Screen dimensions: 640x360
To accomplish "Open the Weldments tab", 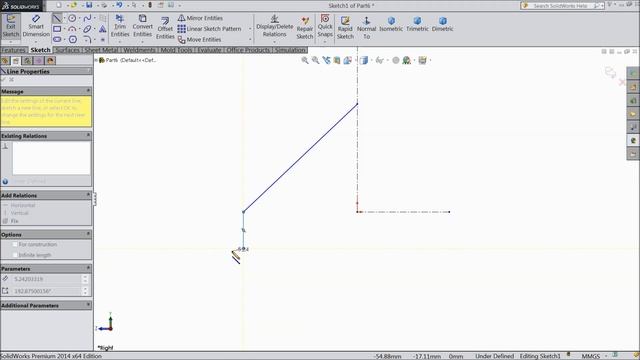I will pyautogui.click(x=139, y=50).
